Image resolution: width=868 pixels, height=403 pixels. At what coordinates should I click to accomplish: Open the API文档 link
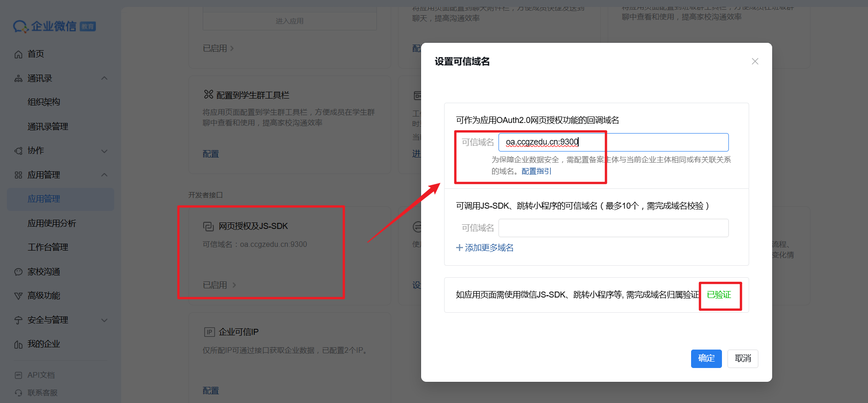[41, 375]
